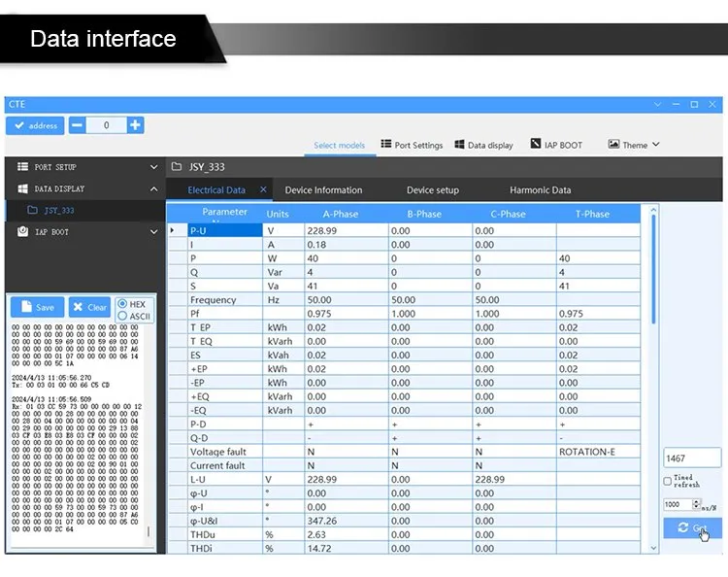Click the address number field showing 0
728x577 pixels.
click(x=107, y=125)
